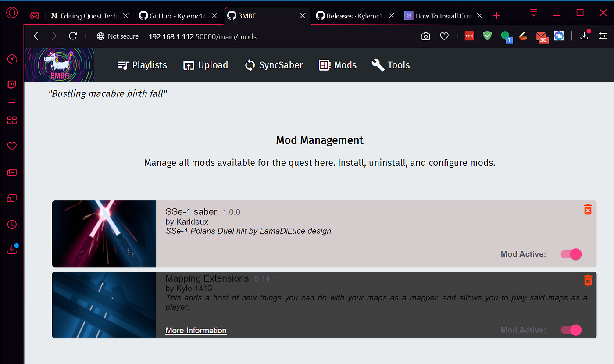Open synced tabs sidebar icon

coord(12,199)
